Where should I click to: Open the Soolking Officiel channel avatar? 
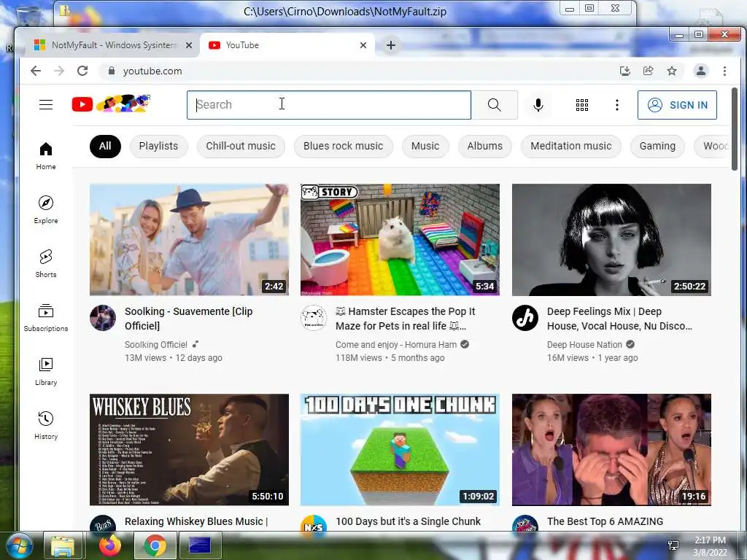[x=103, y=318]
